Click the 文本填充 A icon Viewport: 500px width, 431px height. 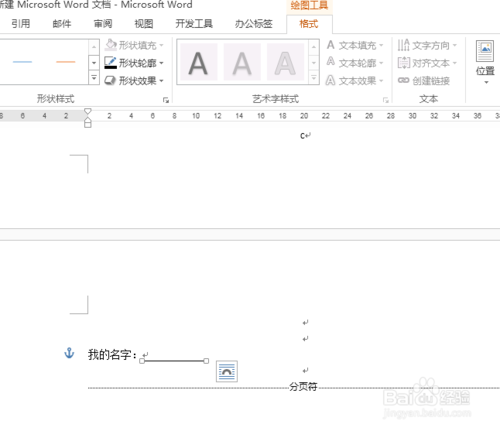[330, 45]
